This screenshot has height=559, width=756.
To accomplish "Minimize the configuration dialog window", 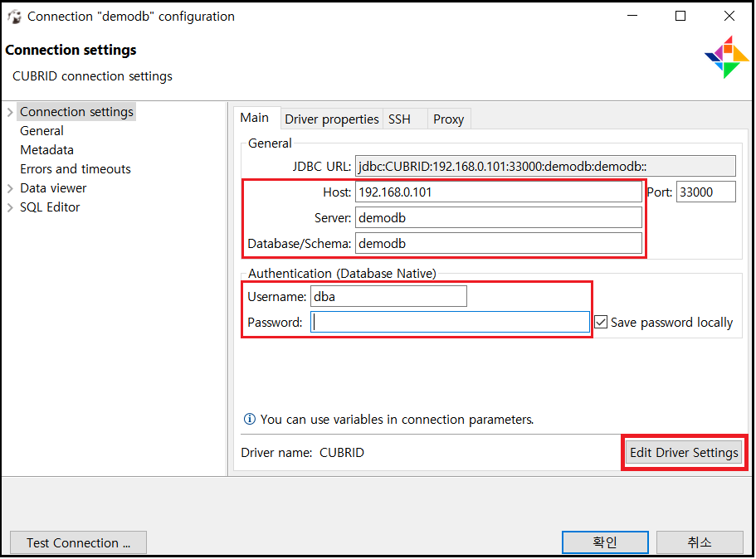I will point(632,17).
